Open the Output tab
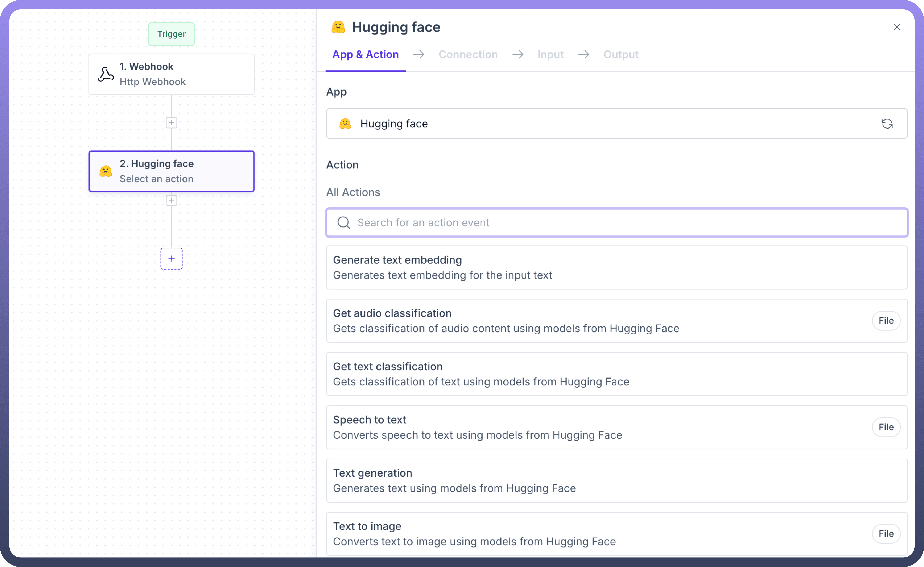The width and height of the screenshot is (924, 567). click(621, 54)
